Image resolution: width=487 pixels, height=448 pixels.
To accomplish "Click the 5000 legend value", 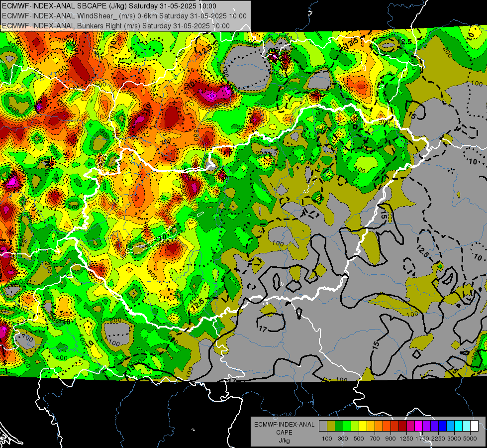I will 470,439.
